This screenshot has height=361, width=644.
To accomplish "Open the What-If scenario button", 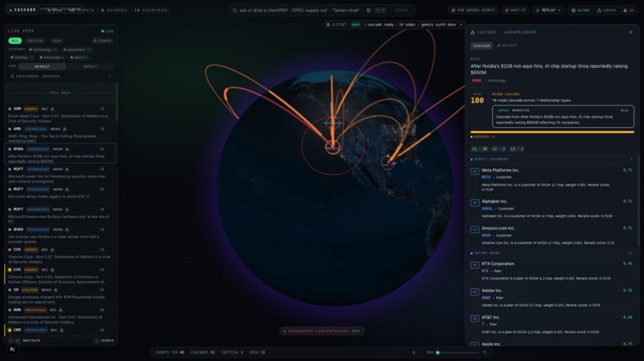I will (x=515, y=10).
